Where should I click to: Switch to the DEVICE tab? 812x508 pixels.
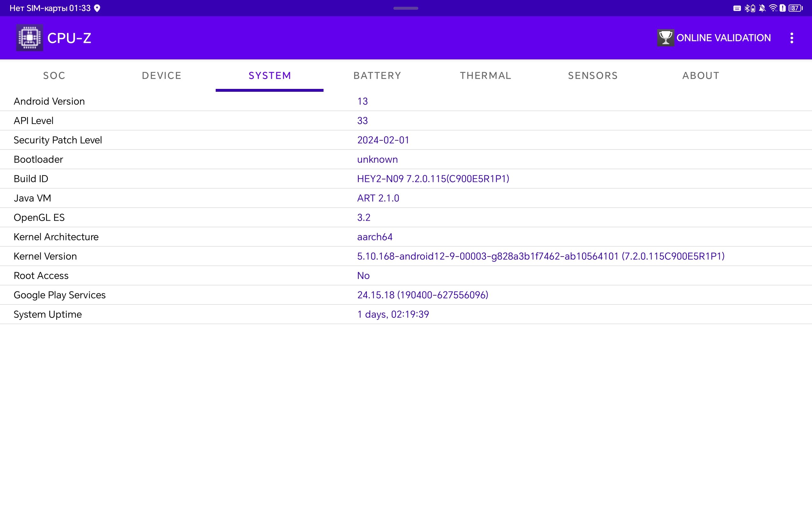[x=162, y=76]
